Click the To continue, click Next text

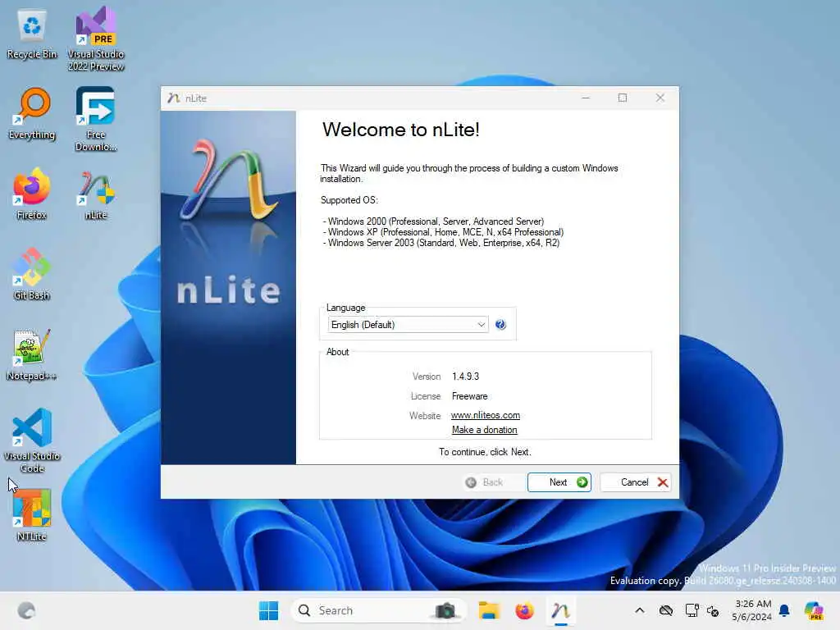(486, 452)
